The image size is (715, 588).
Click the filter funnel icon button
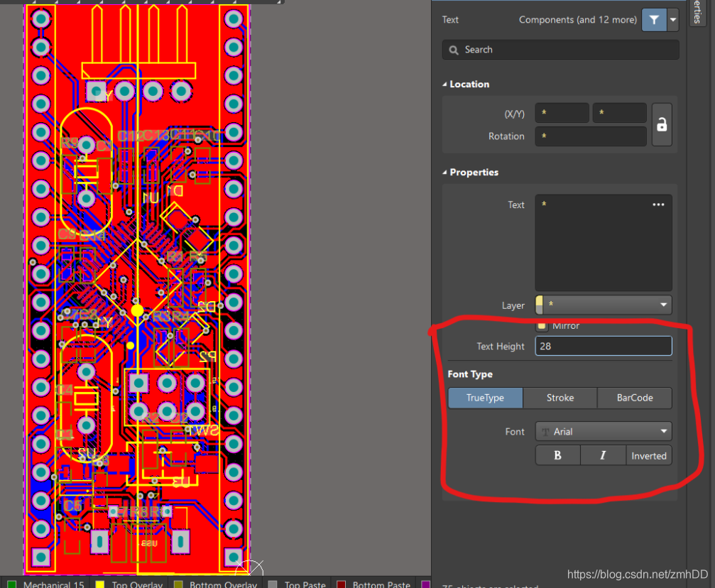[654, 20]
